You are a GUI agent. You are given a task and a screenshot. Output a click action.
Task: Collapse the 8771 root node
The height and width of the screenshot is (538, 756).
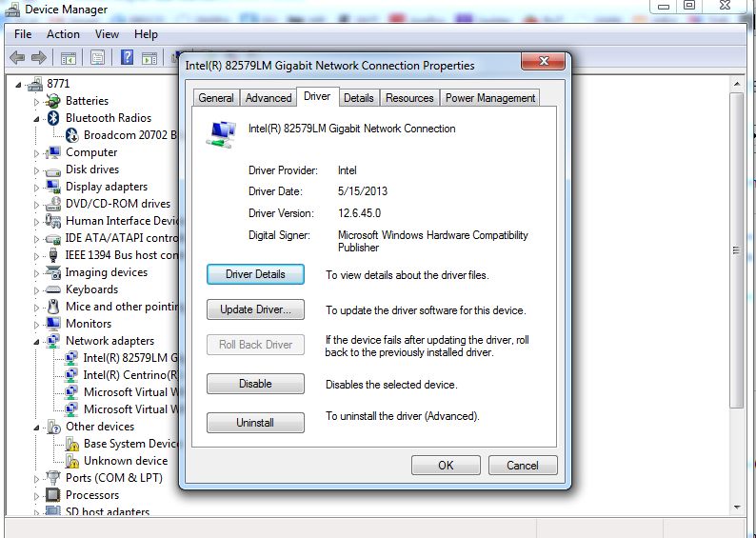tap(18, 85)
